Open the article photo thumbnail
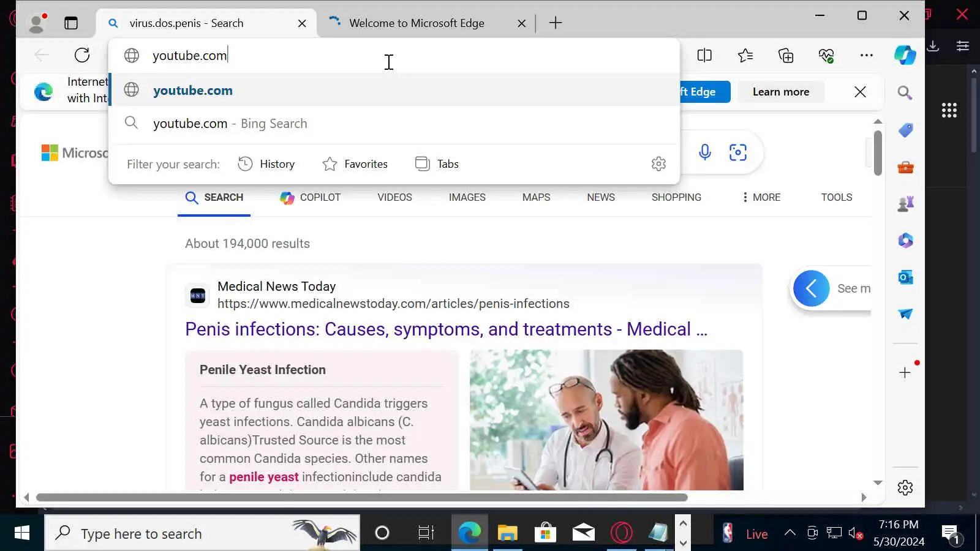This screenshot has height=551, width=980. point(606,420)
